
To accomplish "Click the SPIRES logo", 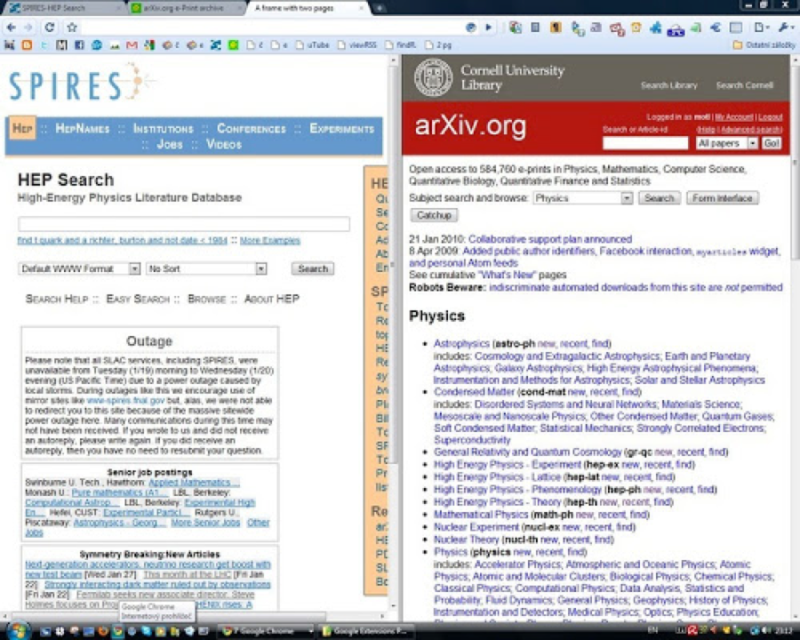I will [x=82, y=83].
